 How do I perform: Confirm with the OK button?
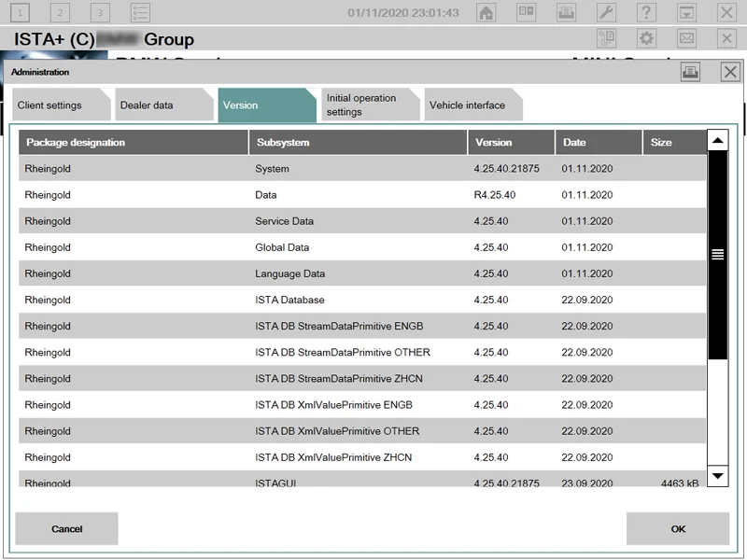click(678, 528)
